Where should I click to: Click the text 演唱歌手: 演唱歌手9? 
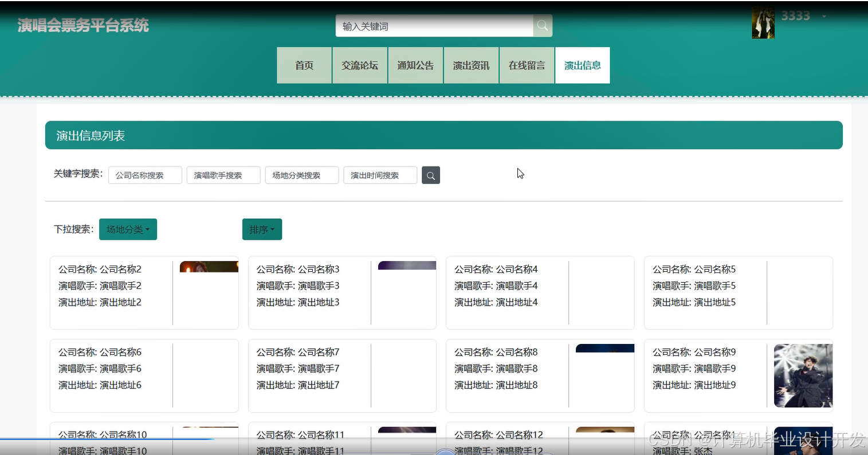[694, 369]
